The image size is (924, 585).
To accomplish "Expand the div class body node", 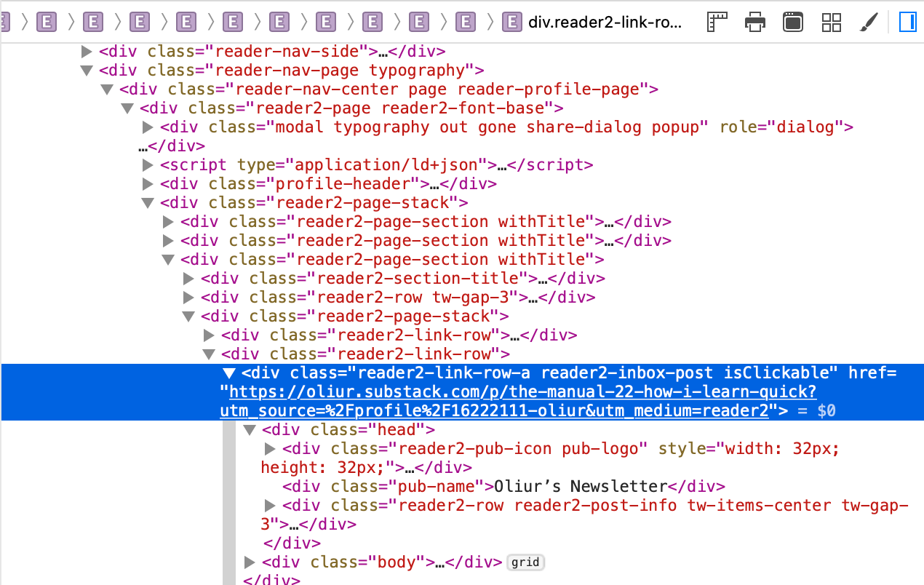I will (250, 562).
